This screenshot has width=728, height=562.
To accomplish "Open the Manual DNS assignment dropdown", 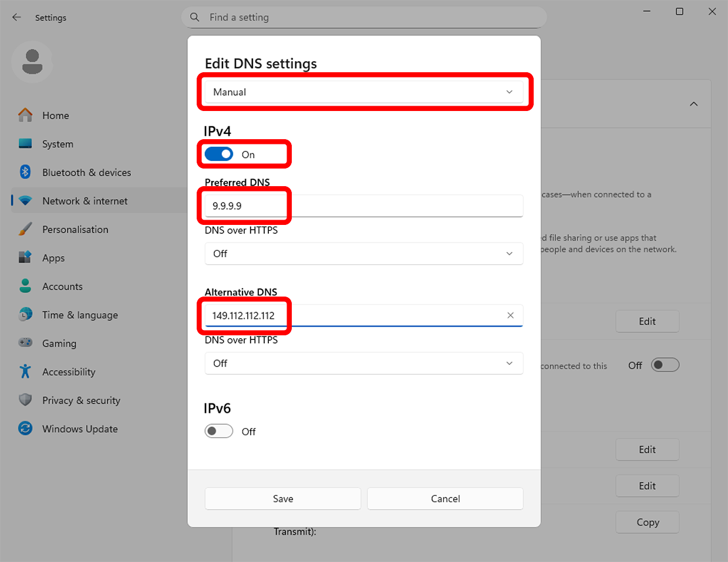I will tap(364, 92).
